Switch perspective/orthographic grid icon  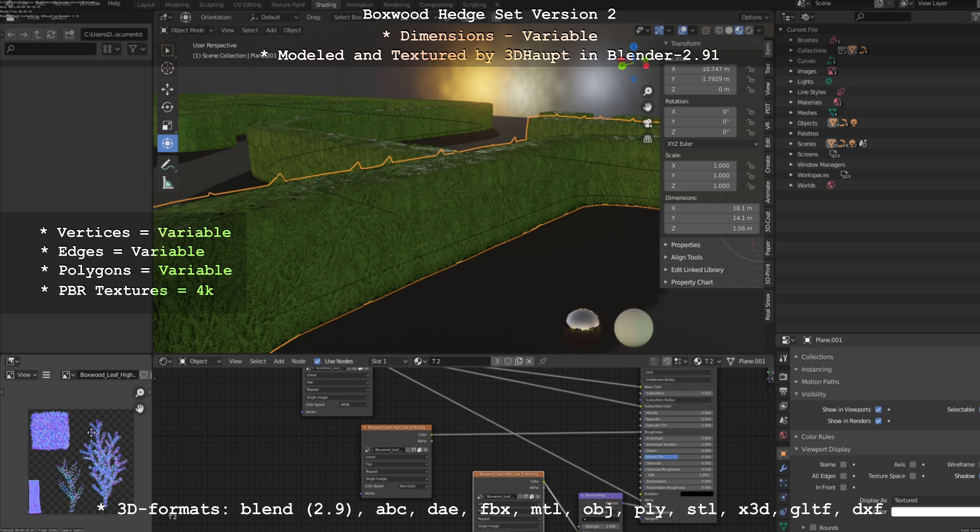(647, 139)
